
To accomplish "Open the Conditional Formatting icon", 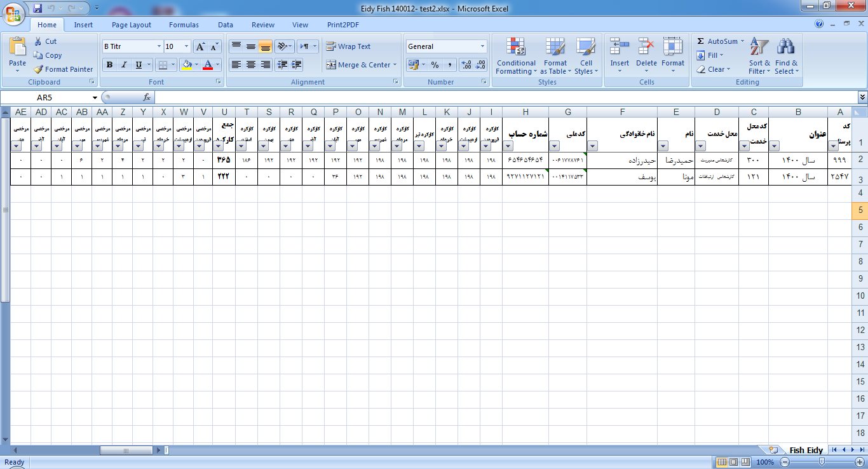I will [515, 48].
